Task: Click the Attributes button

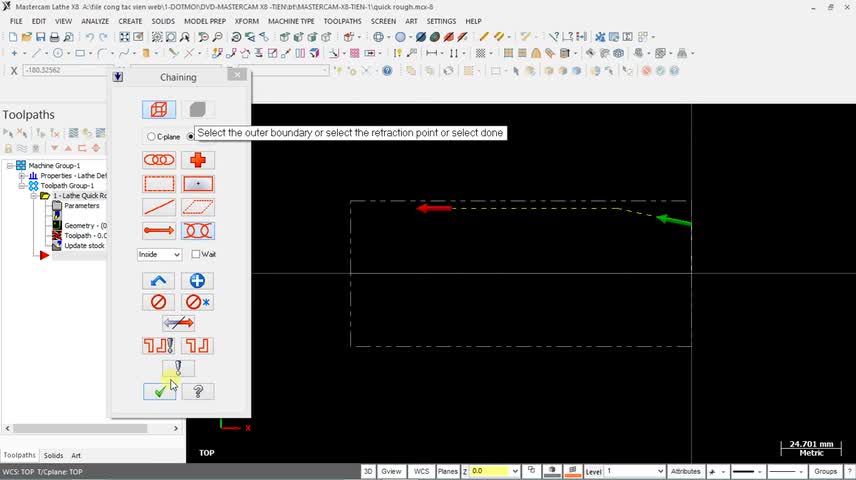Action: pos(685,471)
